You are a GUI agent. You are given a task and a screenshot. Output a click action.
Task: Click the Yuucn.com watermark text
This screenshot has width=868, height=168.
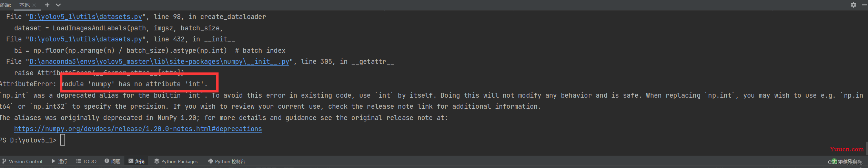tap(847, 149)
